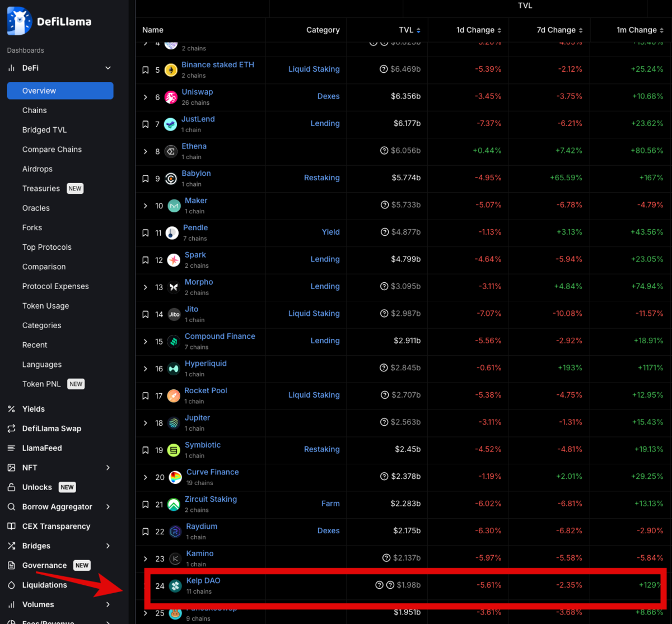
Task: Expand the Bridges sidebar section
Action: point(108,546)
